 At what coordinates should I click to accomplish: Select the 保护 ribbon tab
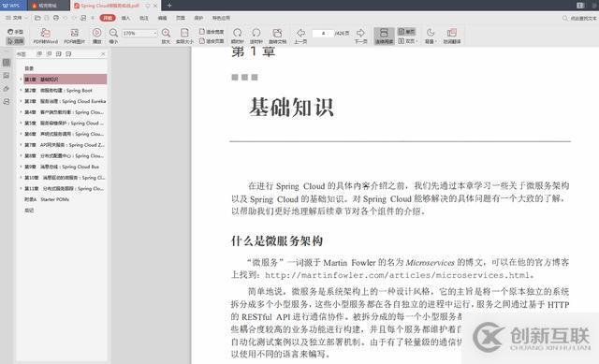click(x=198, y=18)
